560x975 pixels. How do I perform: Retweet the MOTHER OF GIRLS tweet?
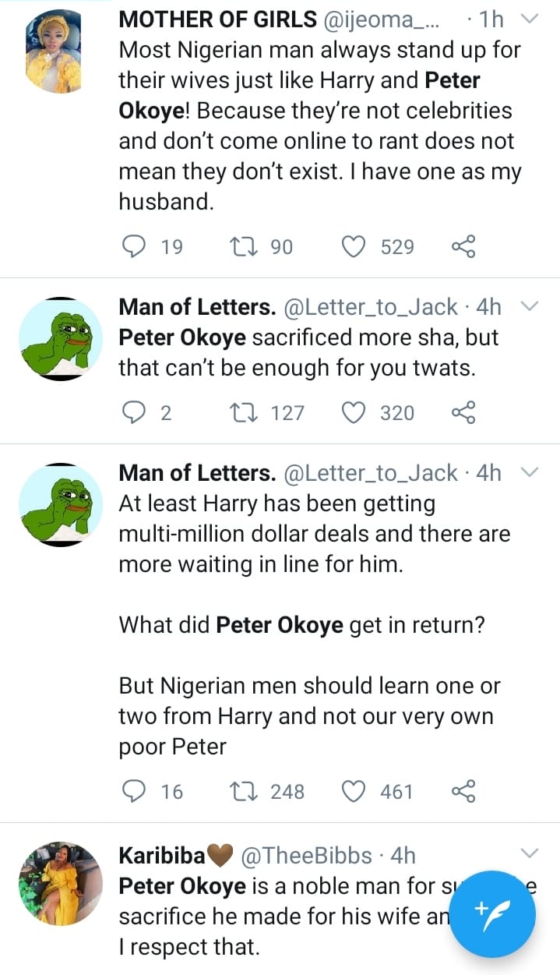pos(245,247)
